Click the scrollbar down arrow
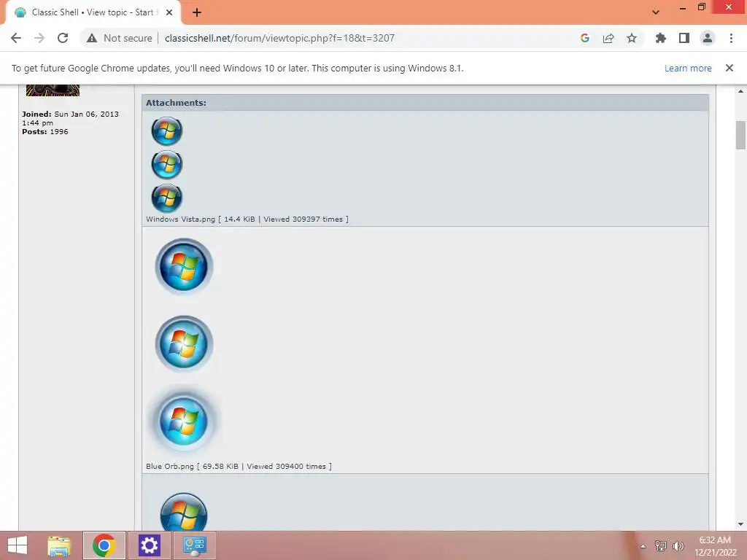Screen dimensions: 747x560 tap(740, 524)
